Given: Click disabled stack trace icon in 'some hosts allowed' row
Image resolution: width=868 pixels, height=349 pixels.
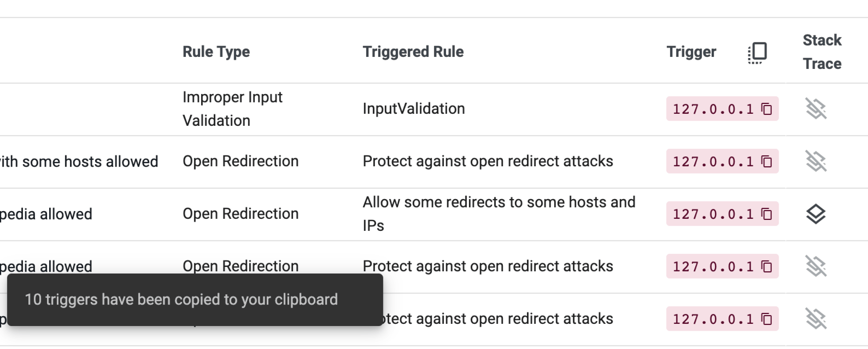Looking at the screenshot, I should pyautogui.click(x=816, y=161).
